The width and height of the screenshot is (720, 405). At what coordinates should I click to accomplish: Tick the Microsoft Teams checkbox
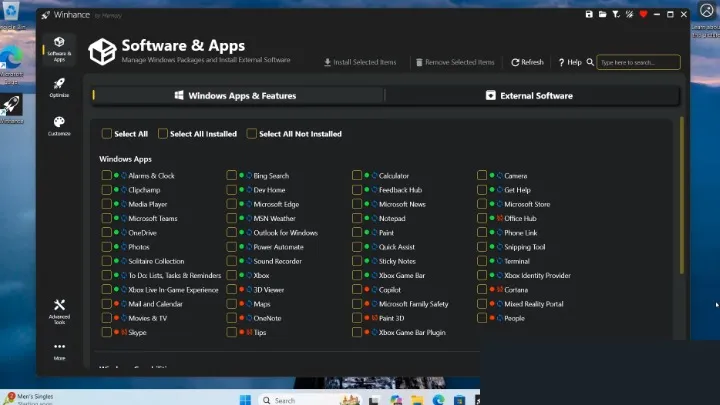(x=107, y=218)
